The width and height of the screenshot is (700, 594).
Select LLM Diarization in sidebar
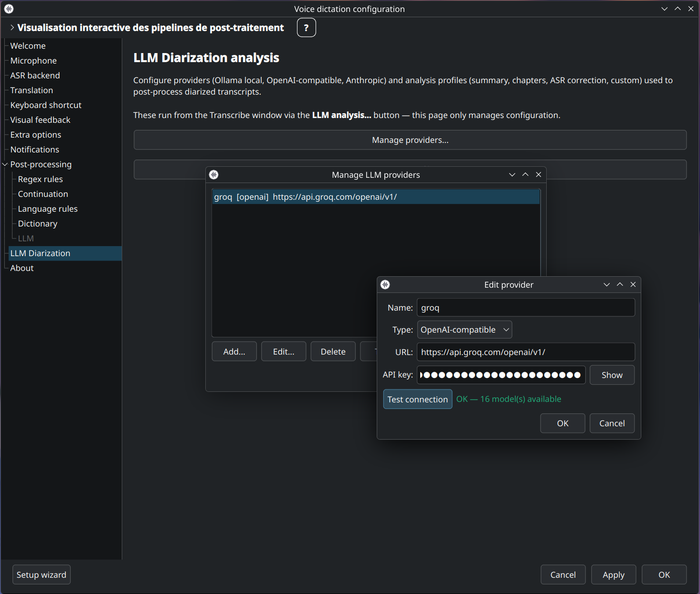pos(65,253)
